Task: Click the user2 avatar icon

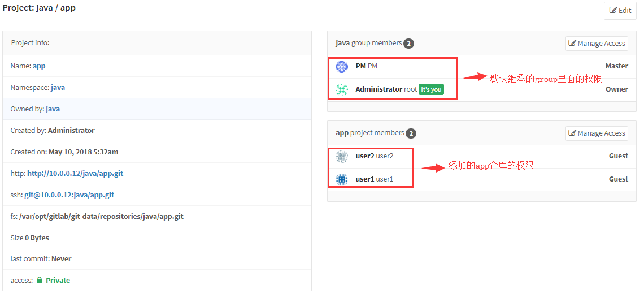Action: click(342, 156)
